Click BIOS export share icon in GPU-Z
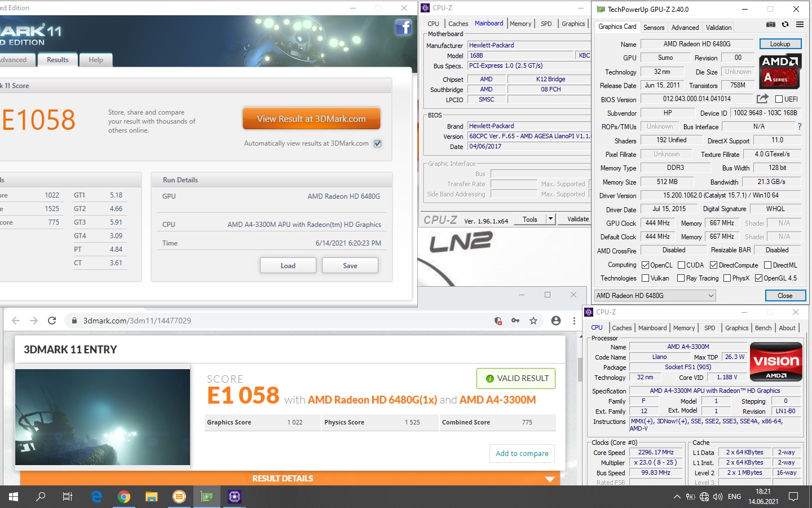The image size is (812, 508). [762, 99]
